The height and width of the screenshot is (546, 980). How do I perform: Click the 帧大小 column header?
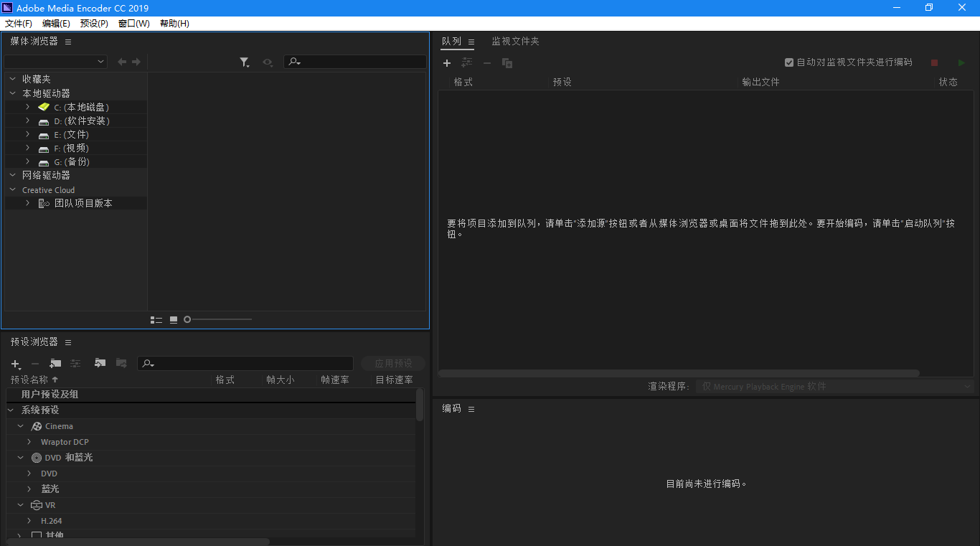pyautogui.click(x=281, y=380)
